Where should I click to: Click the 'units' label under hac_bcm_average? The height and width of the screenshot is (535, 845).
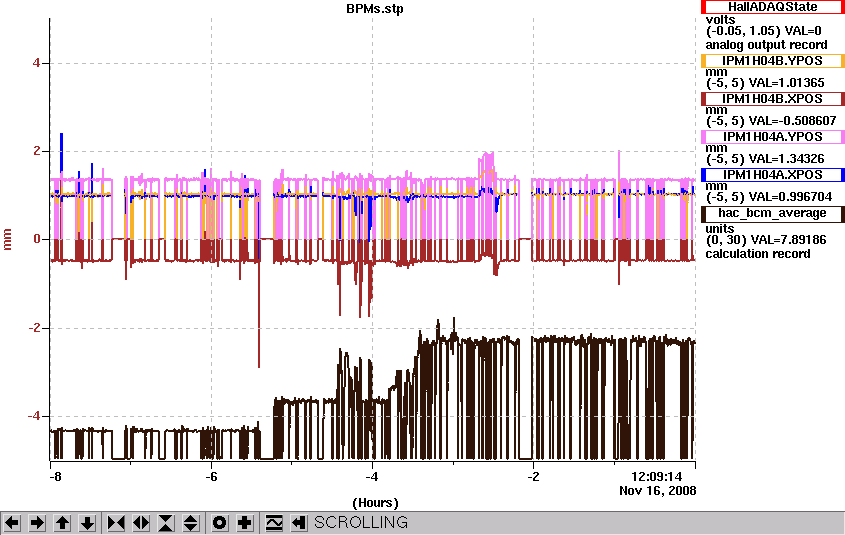pos(720,228)
